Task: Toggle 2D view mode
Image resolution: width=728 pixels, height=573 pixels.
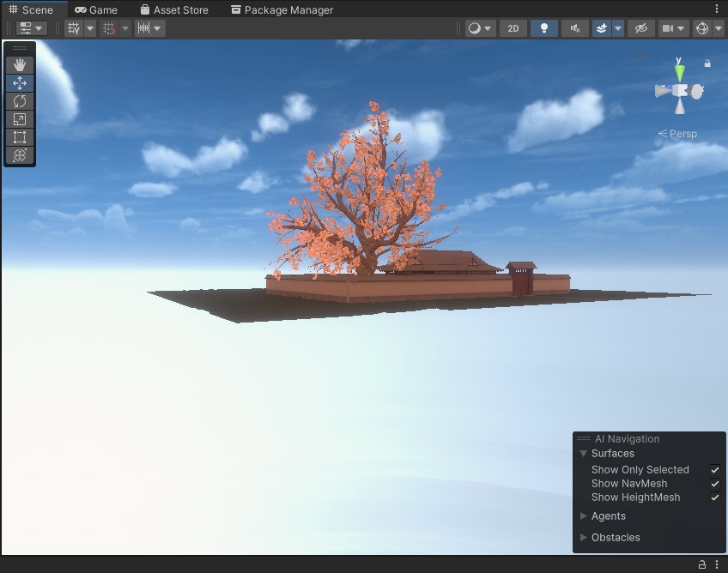Action: tap(513, 28)
